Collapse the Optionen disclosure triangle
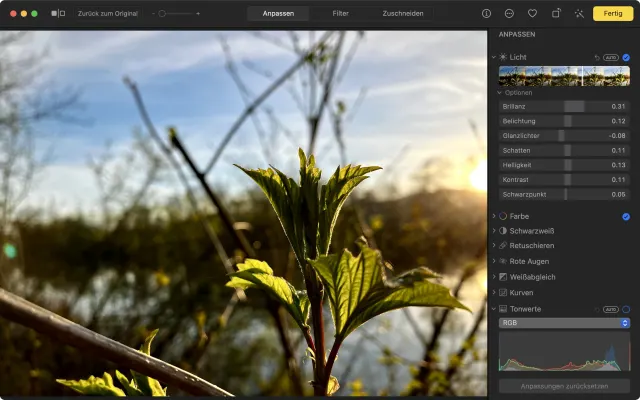This screenshot has height=400, width=640. pos(500,93)
